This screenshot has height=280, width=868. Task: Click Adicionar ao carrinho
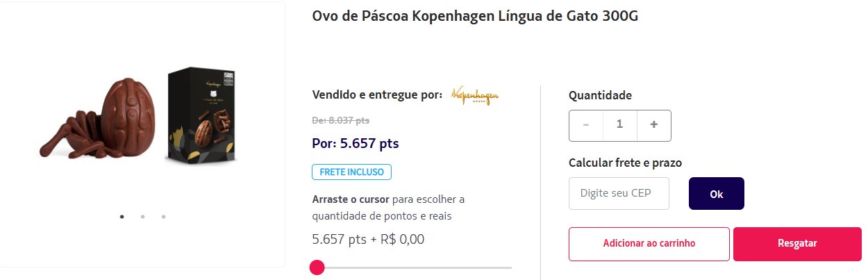649,244
